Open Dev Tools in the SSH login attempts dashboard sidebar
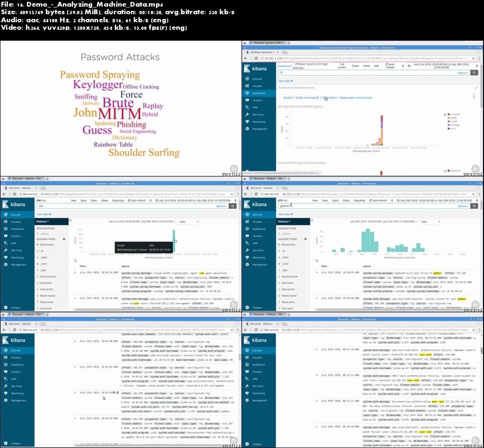 pyautogui.click(x=259, y=114)
